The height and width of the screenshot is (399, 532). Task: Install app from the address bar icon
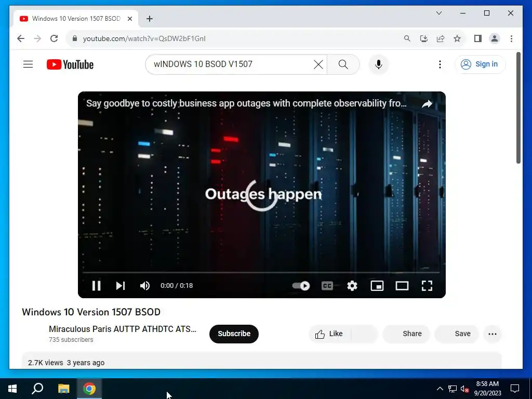pos(424,38)
